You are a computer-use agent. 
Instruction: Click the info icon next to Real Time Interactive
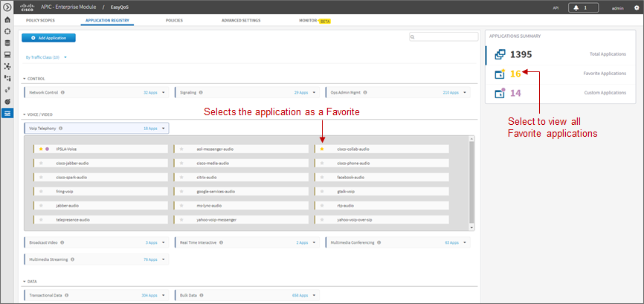[221, 242]
